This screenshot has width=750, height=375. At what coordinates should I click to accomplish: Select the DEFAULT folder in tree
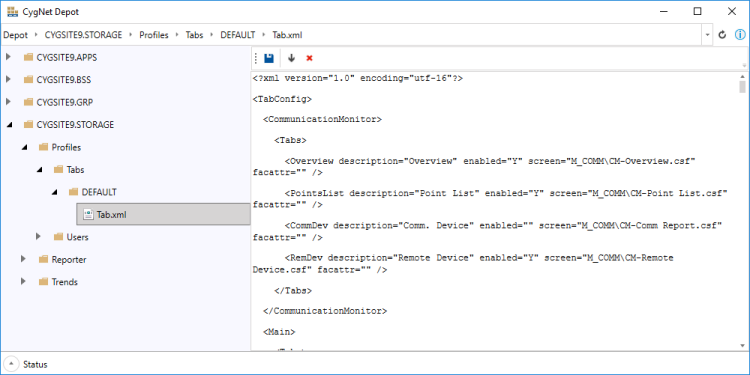click(x=99, y=192)
